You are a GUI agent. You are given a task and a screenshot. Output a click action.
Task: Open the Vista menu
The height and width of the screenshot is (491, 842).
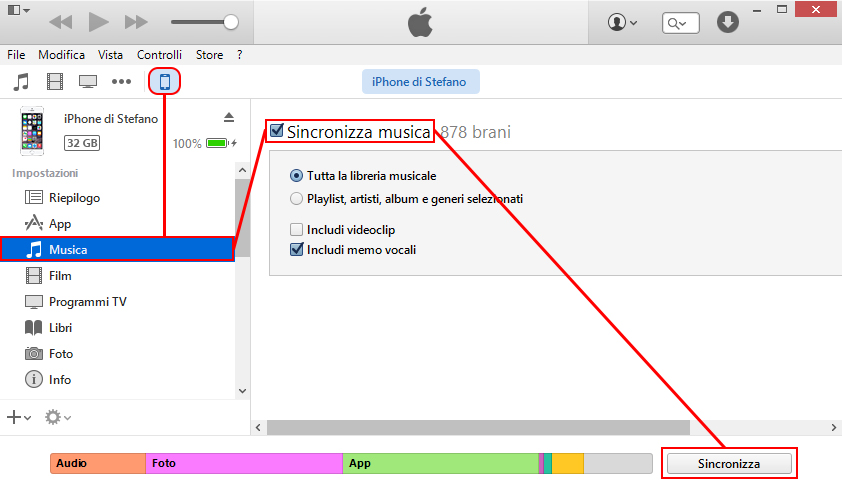point(110,55)
